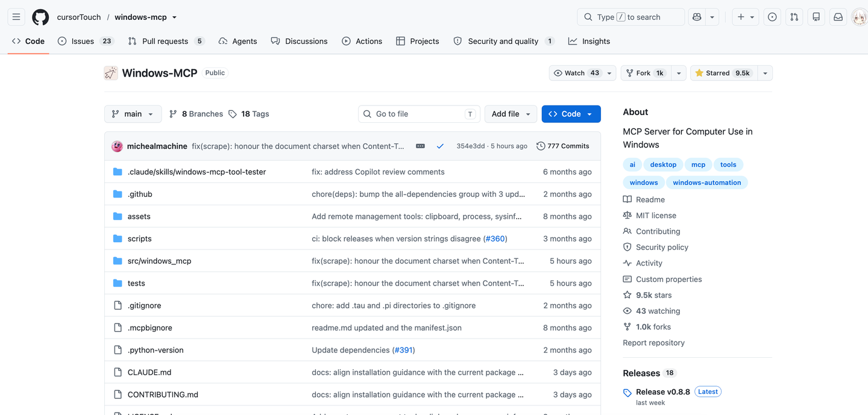View the commit check status checkmark
The image size is (868, 415).
coord(440,146)
